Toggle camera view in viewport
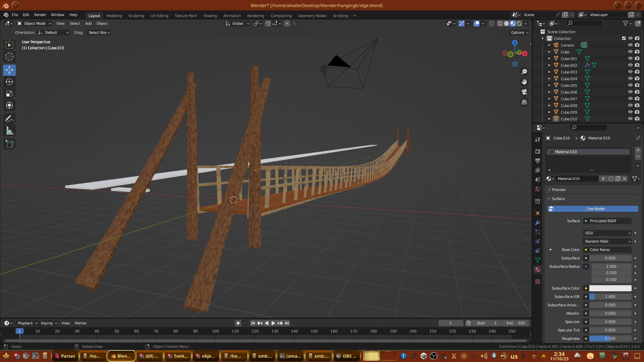Image resolution: width=644 pixels, height=362 pixels. coord(524,92)
